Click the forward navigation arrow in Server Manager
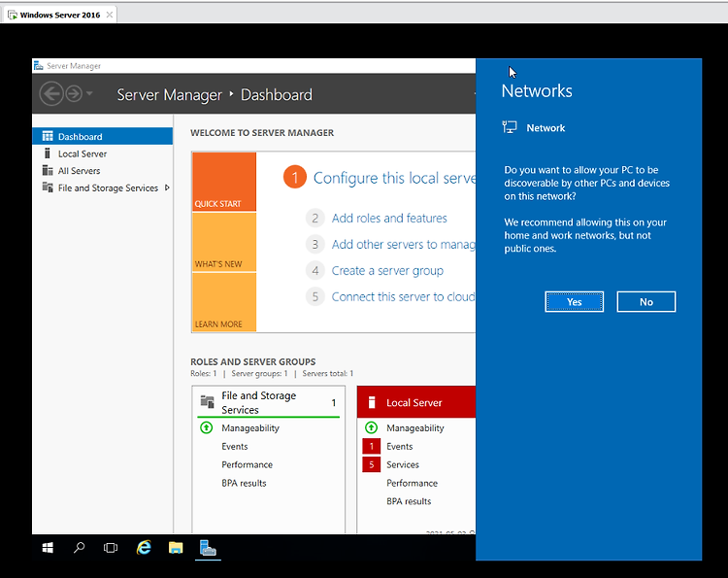 pyautogui.click(x=74, y=94)
